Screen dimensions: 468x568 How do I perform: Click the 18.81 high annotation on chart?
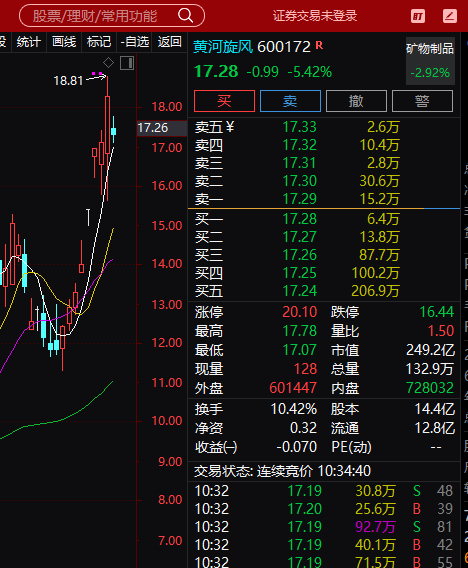pos(68,81)
